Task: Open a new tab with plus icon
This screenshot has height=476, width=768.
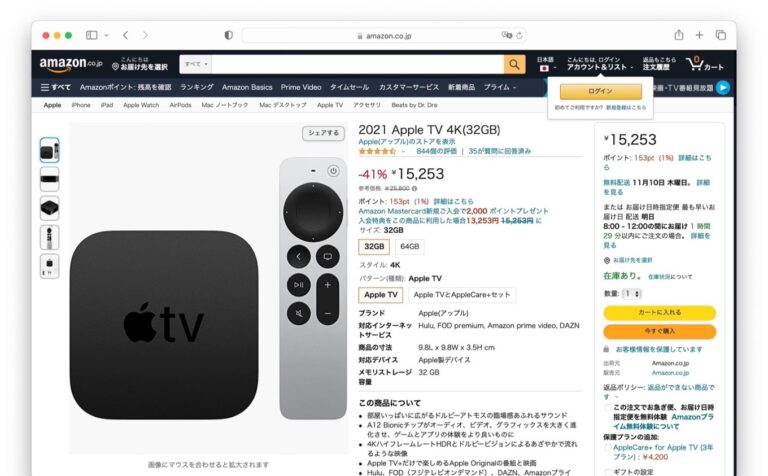Action: coord(699,35)
